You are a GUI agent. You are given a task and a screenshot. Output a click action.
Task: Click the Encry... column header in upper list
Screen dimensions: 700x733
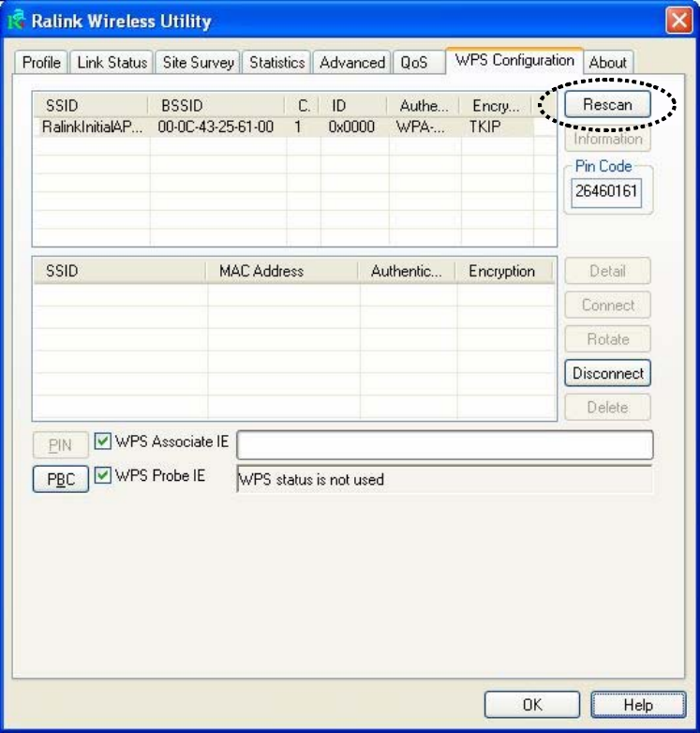(x=496, y=105)
